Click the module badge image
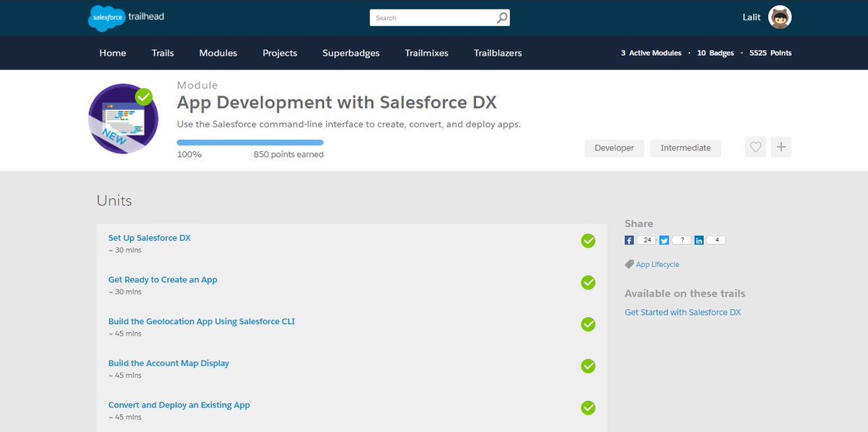Image resolution: width=868 pixels, height=432 pixels. click(x=123, y=119)
